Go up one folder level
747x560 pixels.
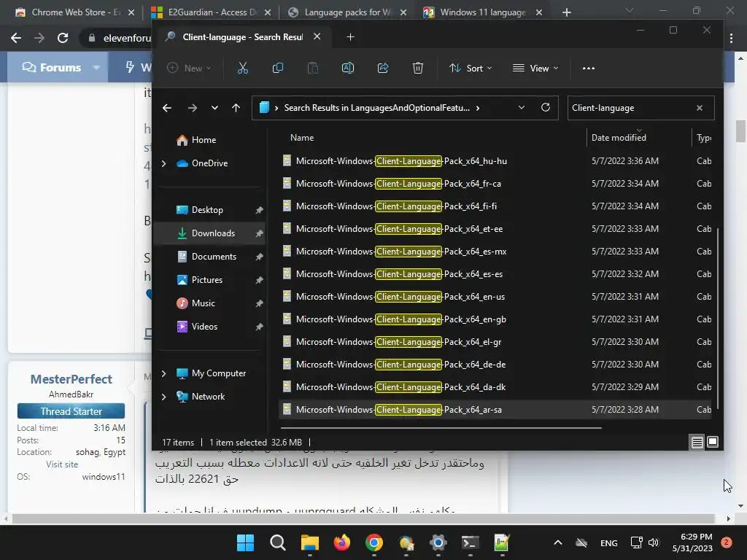point(236,108)
